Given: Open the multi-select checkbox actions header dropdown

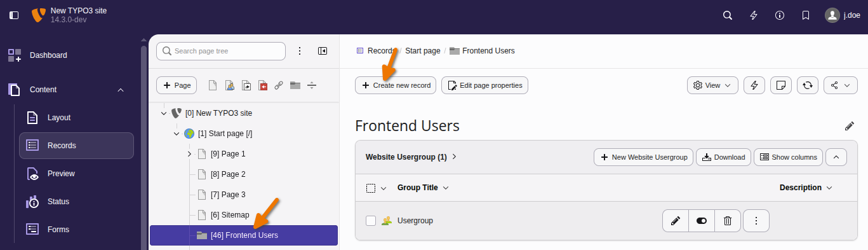Looking at the screenshot, I should coord(377,188).
